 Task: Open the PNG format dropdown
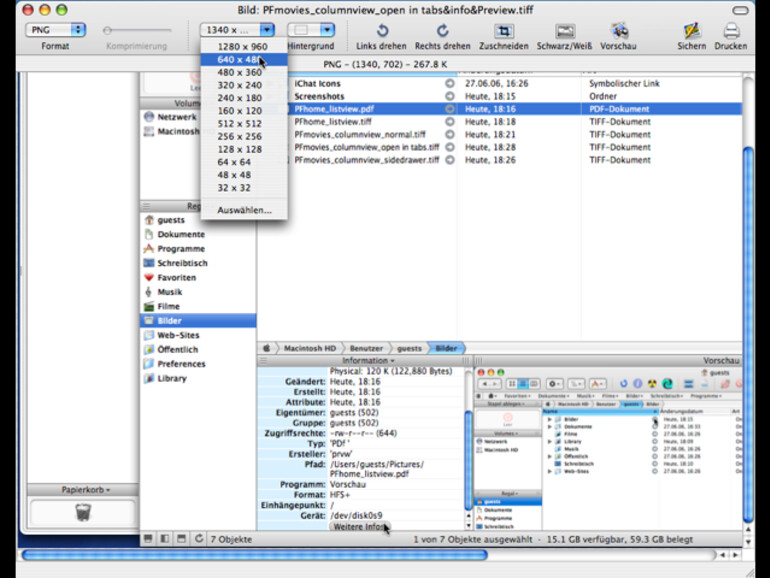[56, 31]
